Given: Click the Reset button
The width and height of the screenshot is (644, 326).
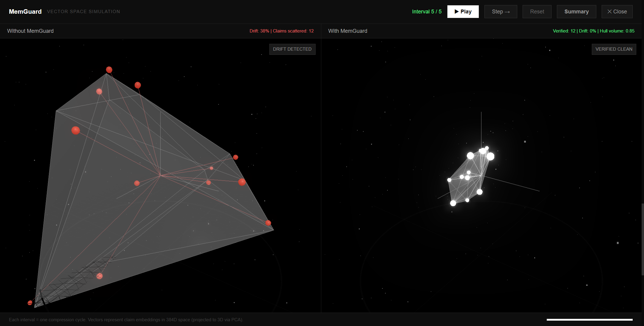Looking at the screenshot, I should tap(537, 12).
